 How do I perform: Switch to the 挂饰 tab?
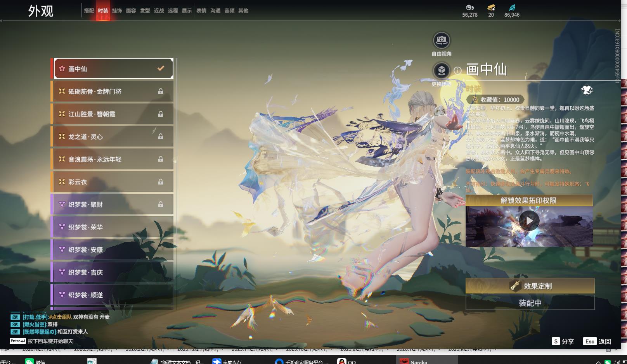click(x=117, y=11)
